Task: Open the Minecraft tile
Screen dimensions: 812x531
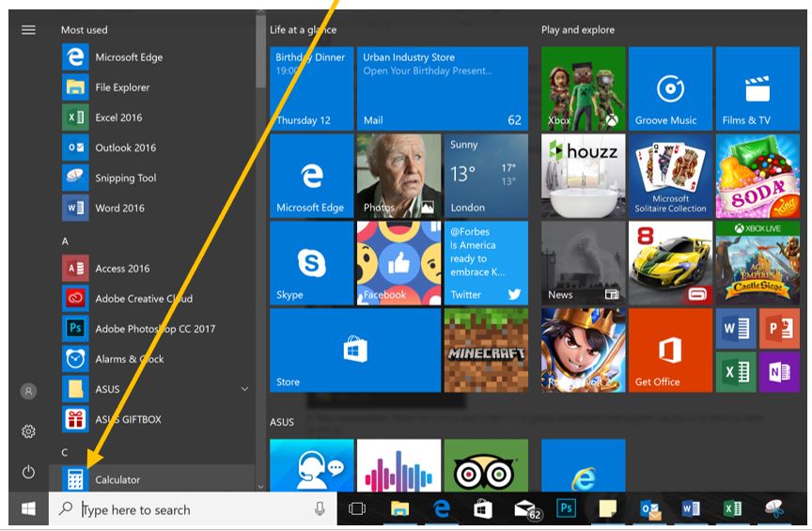Action: click(x=486, y=351)
